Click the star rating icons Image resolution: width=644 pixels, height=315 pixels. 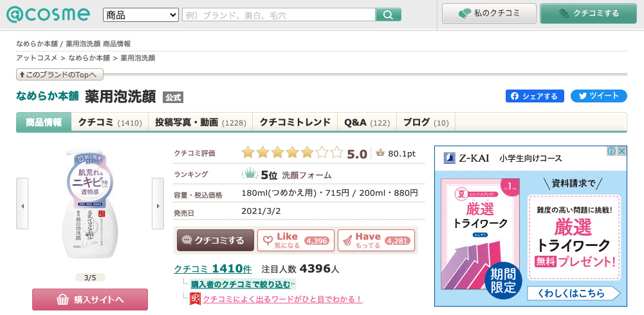(x=293, y=153)
